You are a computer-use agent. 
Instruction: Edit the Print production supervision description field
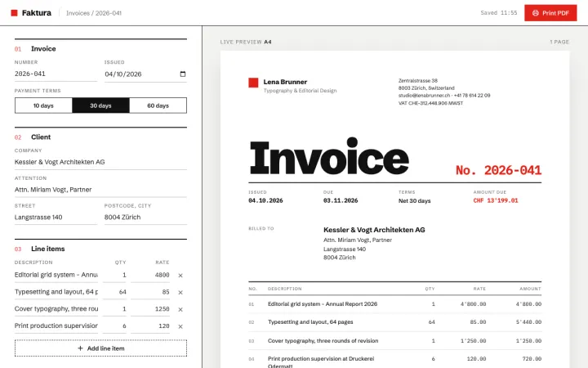point(56,326)
